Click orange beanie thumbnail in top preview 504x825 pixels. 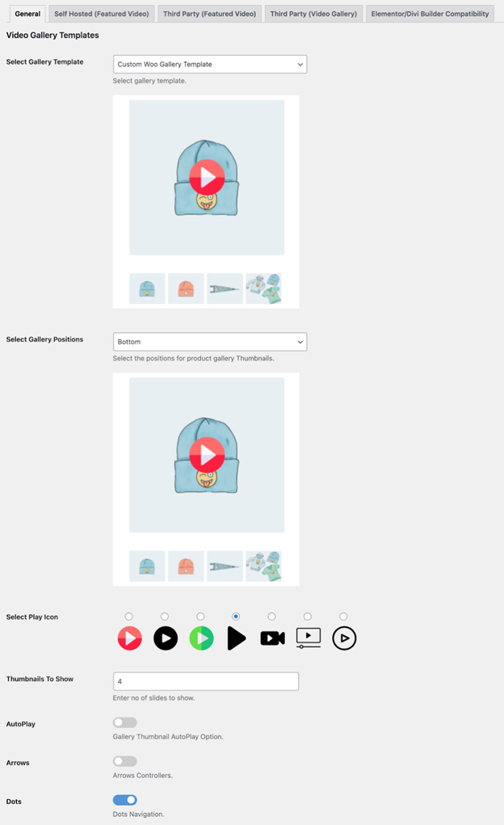(186, 288)
